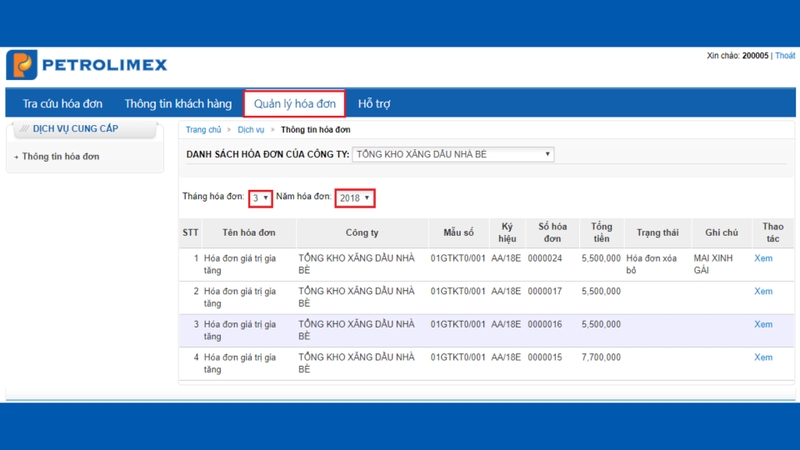The image size is (800, 450).
Task: Go to Trang chủ breadcrumb
Action: (x=203, y=130)
